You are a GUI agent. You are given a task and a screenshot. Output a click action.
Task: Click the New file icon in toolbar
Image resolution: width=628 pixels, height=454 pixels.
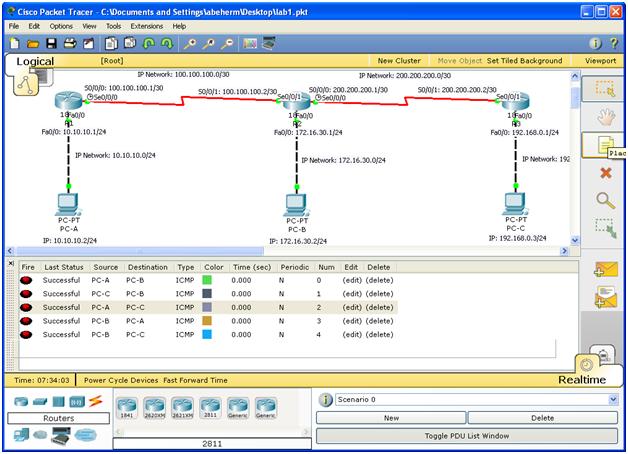click(x=15, y=43)
